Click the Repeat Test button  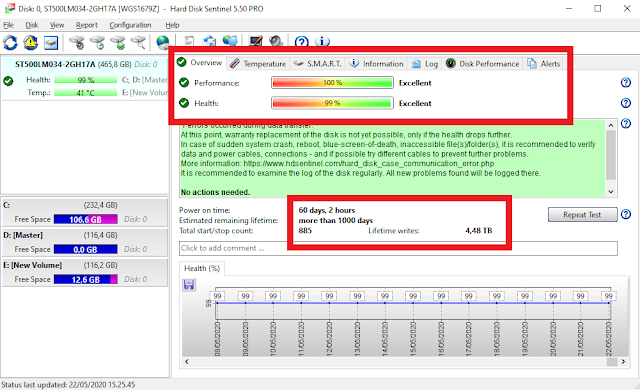coord(582,215)
